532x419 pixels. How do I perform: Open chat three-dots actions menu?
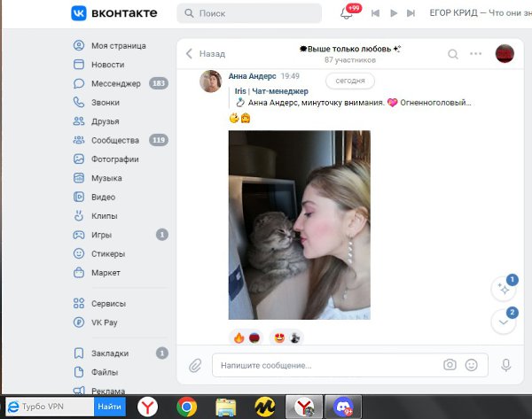point(476,54)
